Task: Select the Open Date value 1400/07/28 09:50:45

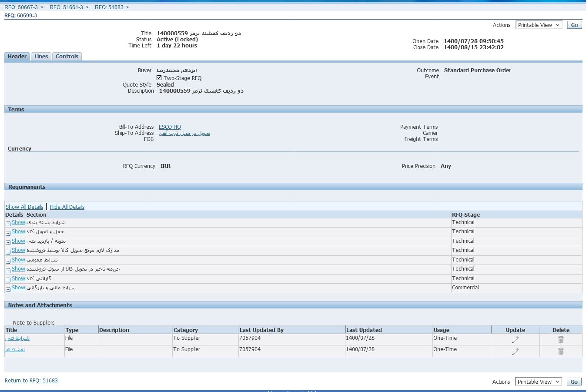Action: pyautogui.click(x=474, y=41)
